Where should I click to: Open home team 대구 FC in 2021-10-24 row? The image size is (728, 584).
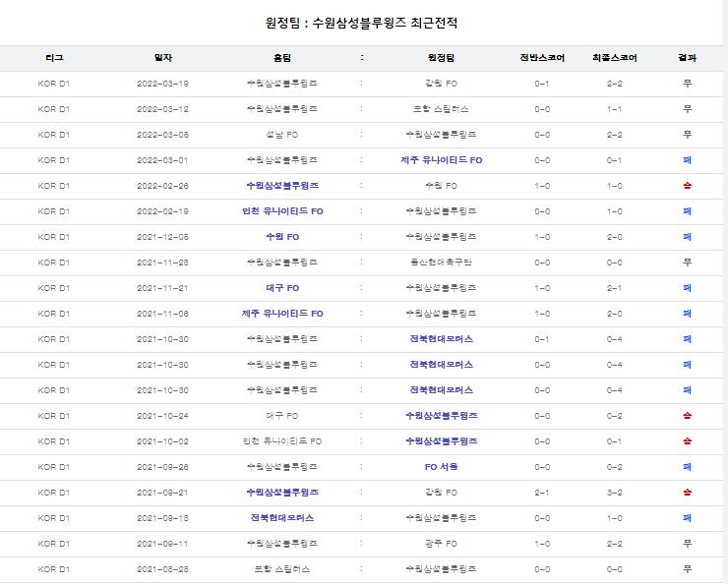tap(282, 416)
